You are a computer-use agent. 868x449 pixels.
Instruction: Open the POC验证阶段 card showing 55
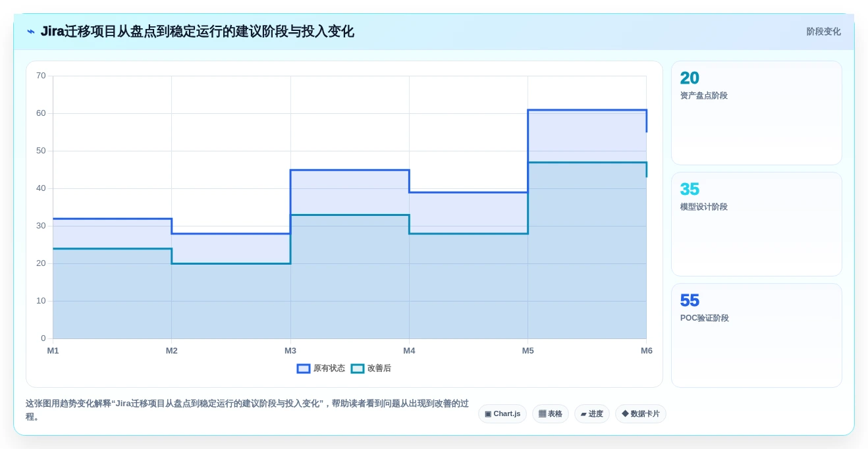[757, 335]
